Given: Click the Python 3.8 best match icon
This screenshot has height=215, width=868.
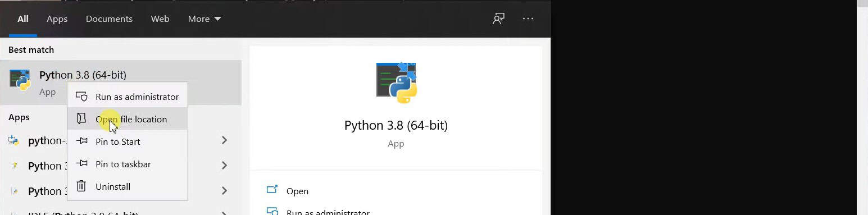Looking at the screenshot, I should 20,80.
